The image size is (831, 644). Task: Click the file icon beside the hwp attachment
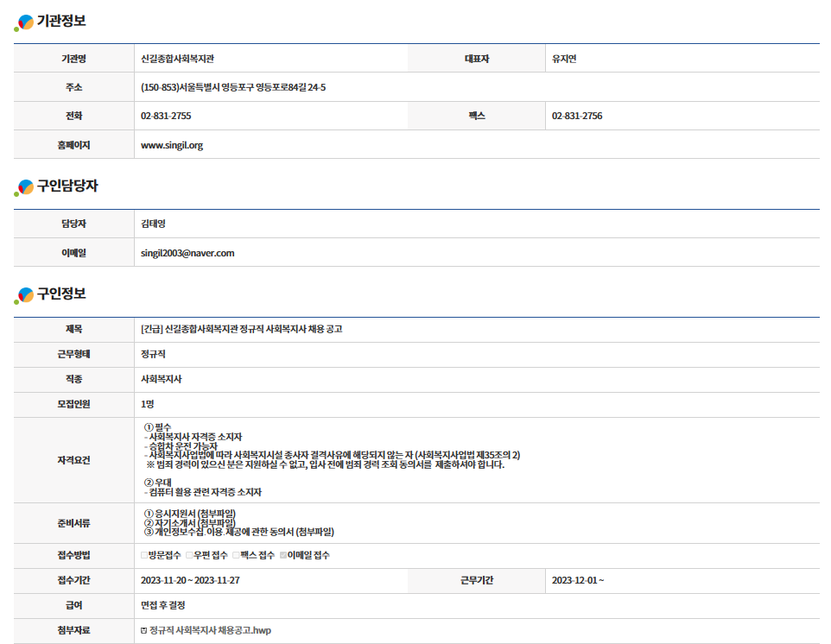143,631
